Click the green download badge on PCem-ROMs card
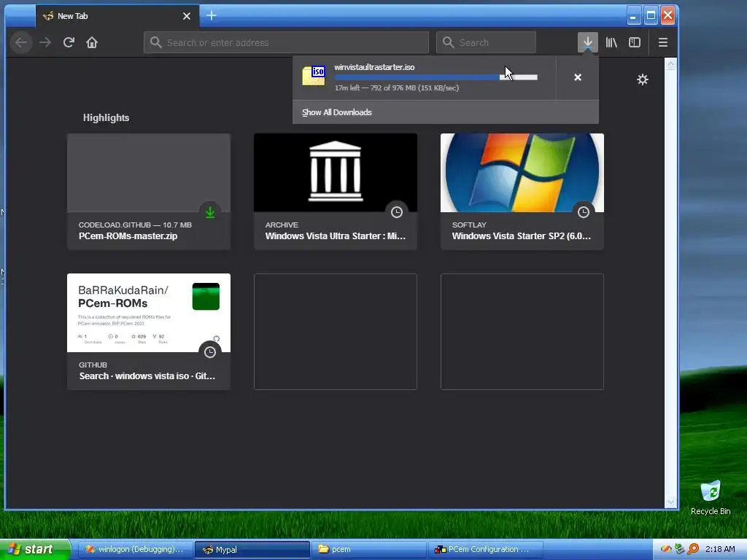This screenshot has height=560, width=747. click(209, 212)
